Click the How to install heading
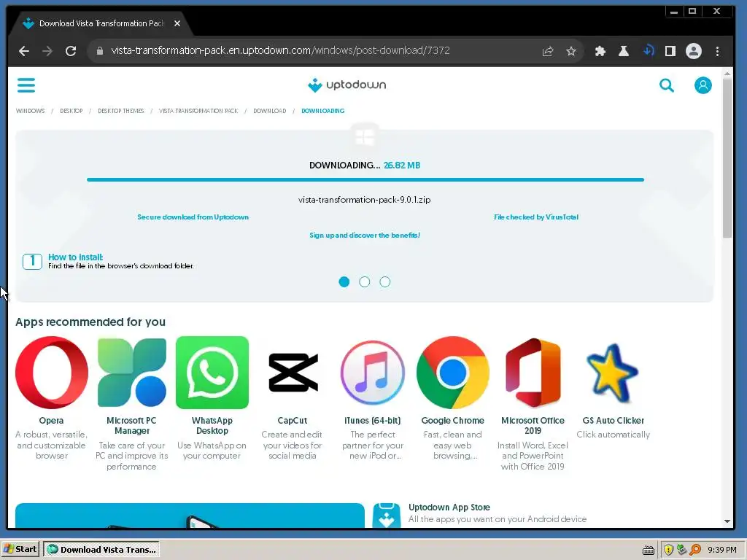The height and width of the screenshot is (560, 747). 75,257
